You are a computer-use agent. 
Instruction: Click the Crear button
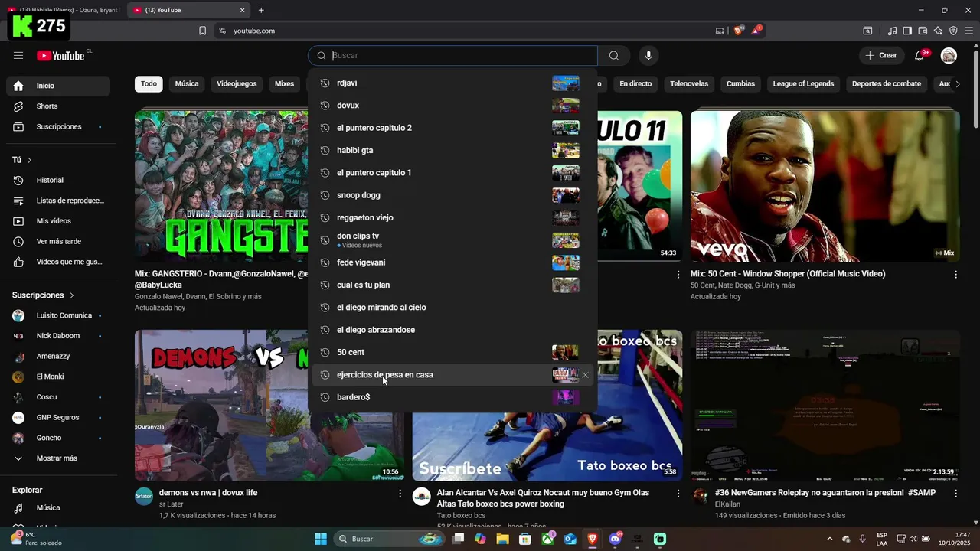(x=881, y=55)
